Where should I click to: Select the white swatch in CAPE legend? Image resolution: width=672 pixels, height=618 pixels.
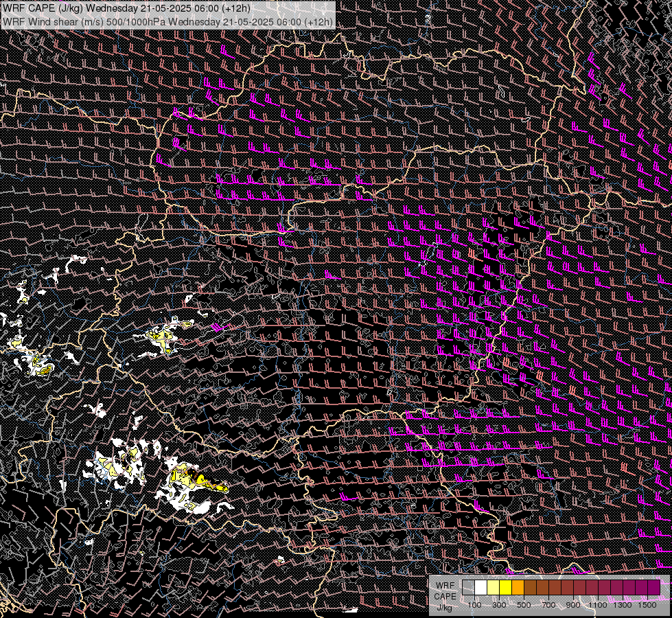(x=481, y=587)
